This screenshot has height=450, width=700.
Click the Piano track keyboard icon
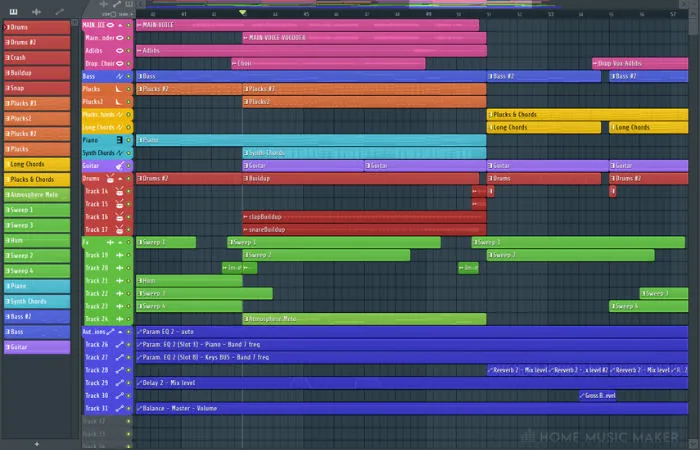pos(119,140)
